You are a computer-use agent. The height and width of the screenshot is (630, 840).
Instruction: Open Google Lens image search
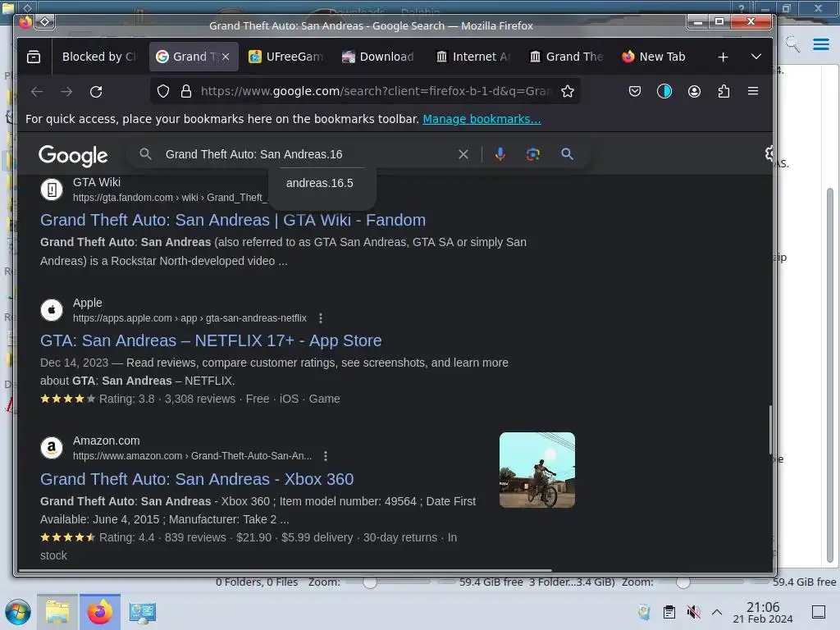pos(532,154)
